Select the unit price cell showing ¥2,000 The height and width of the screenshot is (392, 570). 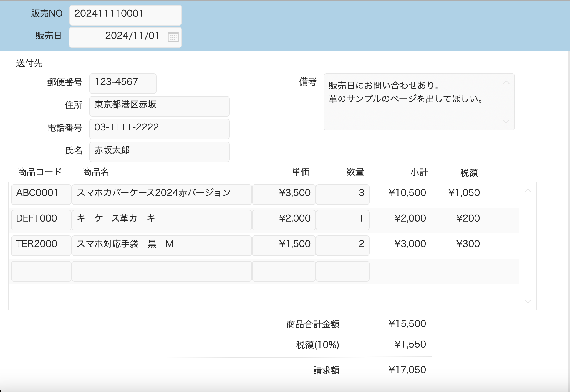click(x=283, y=220)
